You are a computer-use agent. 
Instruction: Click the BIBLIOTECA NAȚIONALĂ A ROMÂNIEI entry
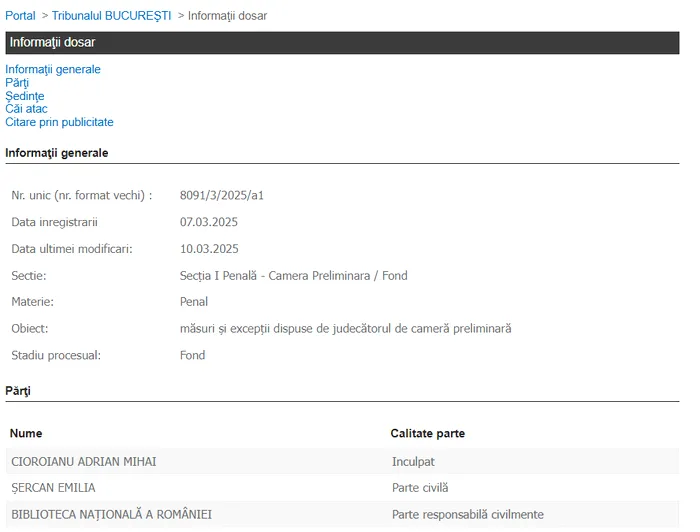pos(111,514)
